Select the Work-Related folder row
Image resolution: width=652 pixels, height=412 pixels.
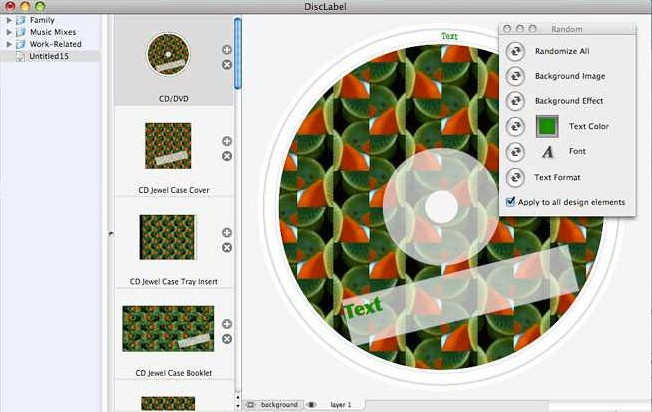(50, 44)
